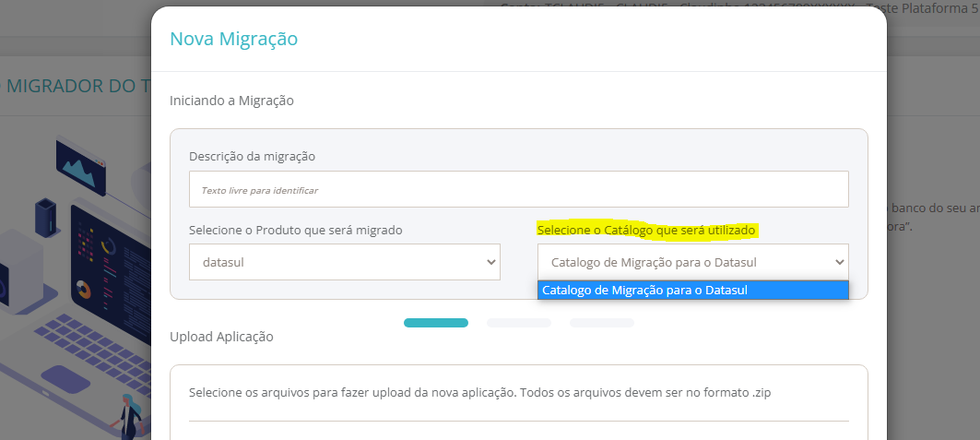Click the Iniciando a Migração heading
This screenshot has height=440, width=980.
(x=232, y=100)
